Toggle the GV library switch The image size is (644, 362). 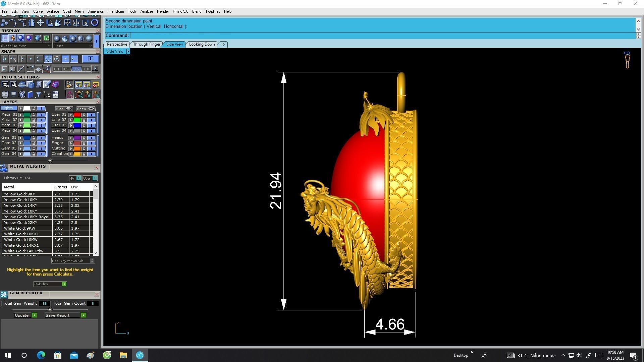tap(78, 178)
